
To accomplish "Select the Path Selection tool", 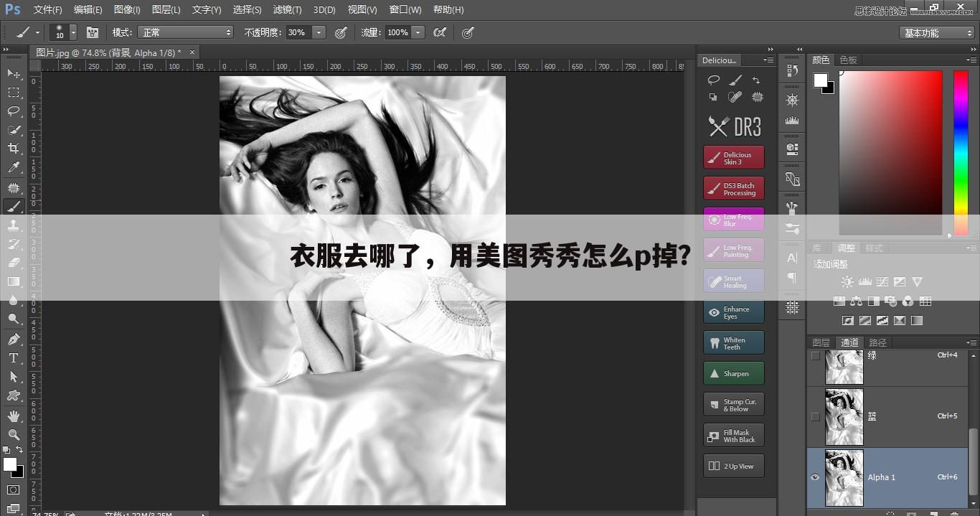I will click(x=14, y=377).
